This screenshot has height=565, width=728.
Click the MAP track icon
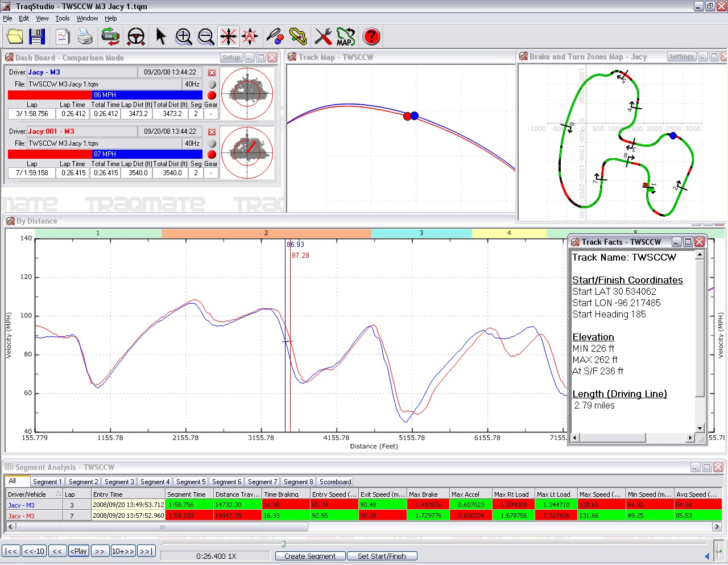346,37
